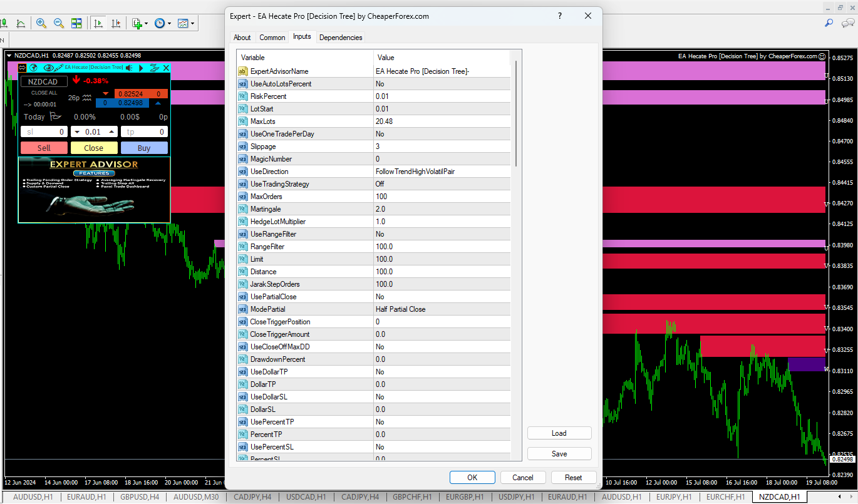This screenshot has width=858, height=504.
Task: Select the Inputs tab
Action: pos(302,36)
